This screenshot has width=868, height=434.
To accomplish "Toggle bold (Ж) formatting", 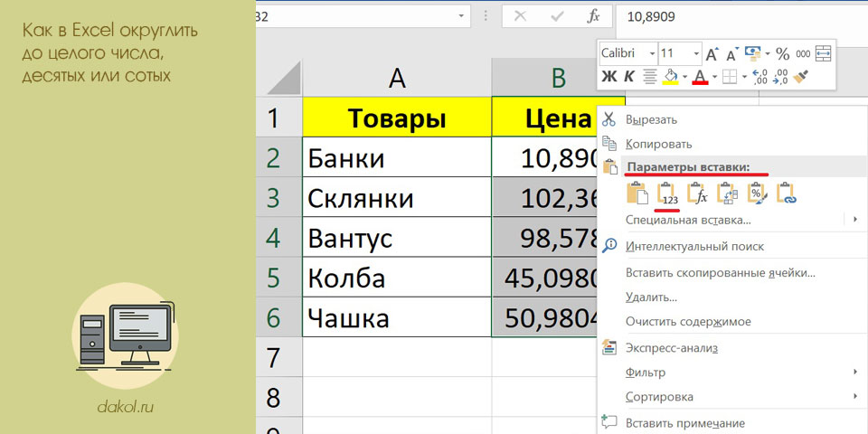I will [x=609, y=76].
